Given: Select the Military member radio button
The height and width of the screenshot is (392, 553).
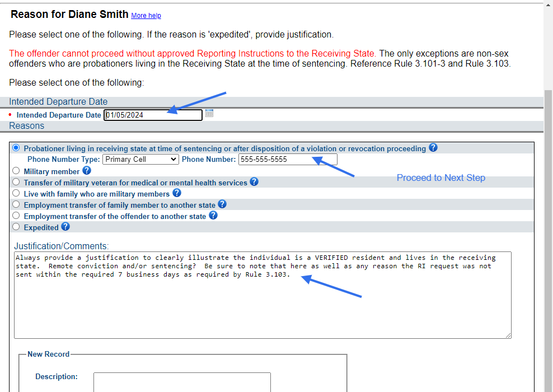Looking at the screenshot, I should [16, 171].
